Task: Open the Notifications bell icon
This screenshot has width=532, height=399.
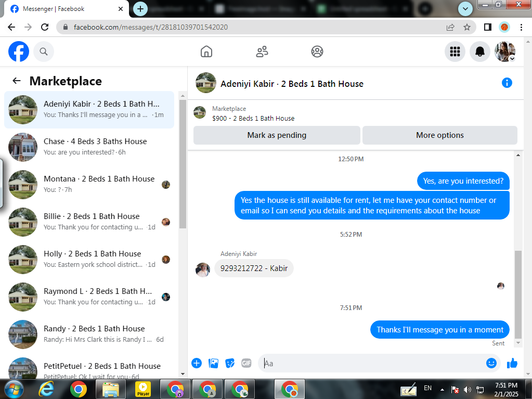Action: (480, 52)
